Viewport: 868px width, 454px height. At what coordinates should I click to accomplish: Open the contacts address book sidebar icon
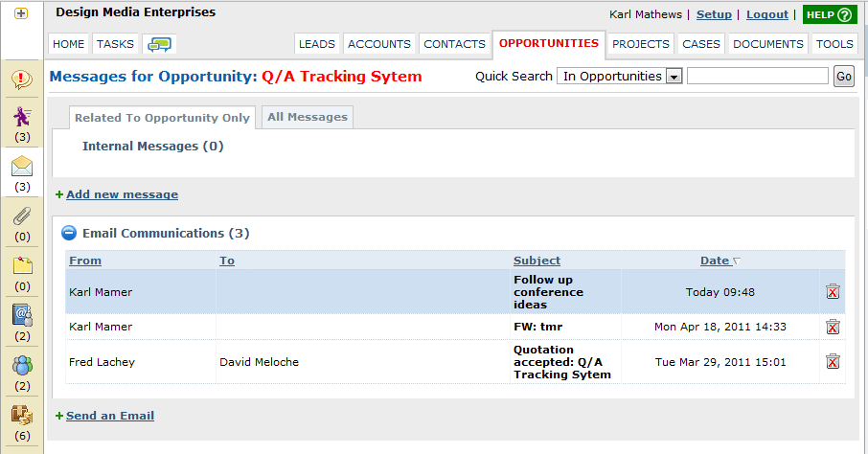22,315
